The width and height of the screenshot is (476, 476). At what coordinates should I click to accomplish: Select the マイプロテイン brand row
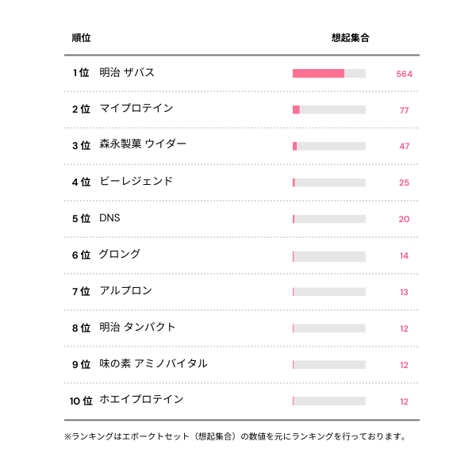(136, 109)
